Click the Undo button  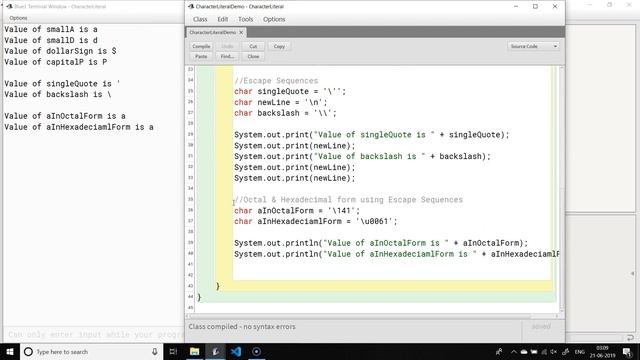tap(227, 47)
